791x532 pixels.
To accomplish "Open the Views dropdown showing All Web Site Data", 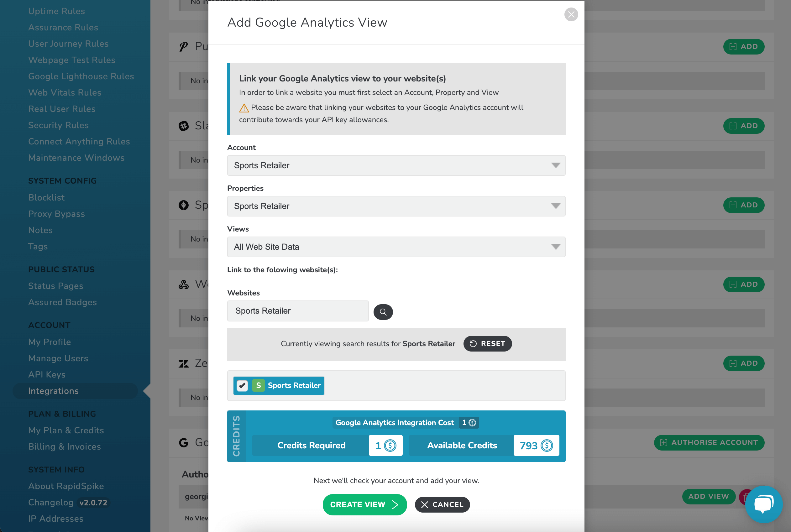I will coord(396,247).
